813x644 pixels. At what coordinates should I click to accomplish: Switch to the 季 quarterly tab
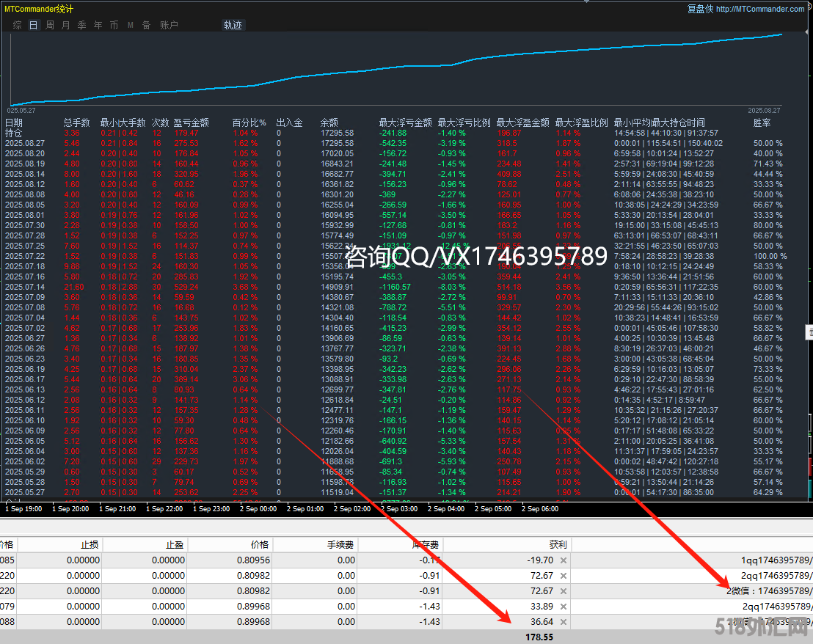(x=81, y=25)
